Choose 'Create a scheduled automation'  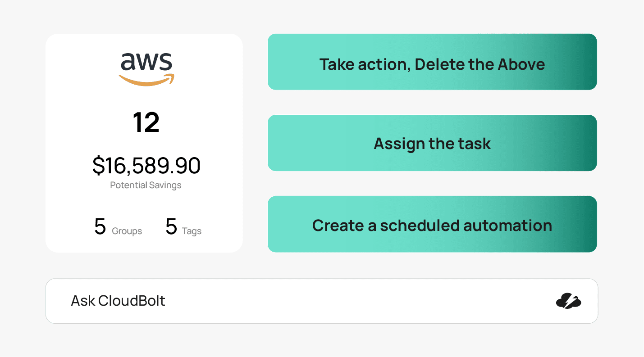point(432,224)
